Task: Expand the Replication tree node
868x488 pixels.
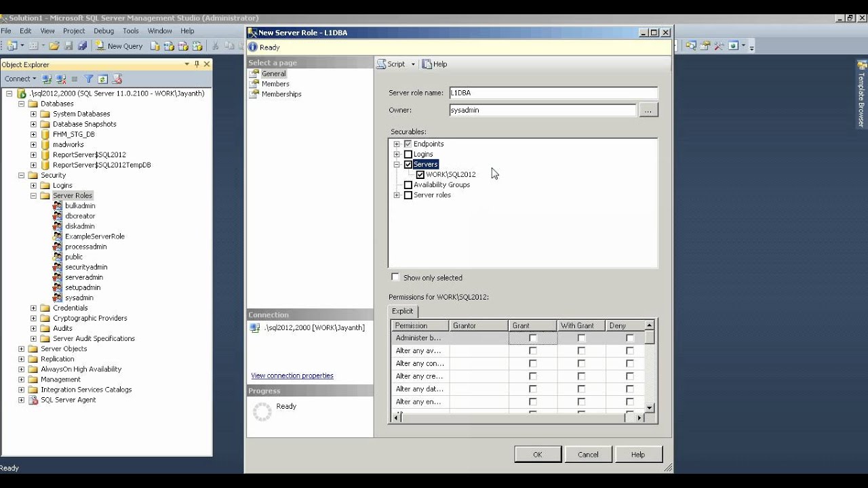Action: click(22, 359)
